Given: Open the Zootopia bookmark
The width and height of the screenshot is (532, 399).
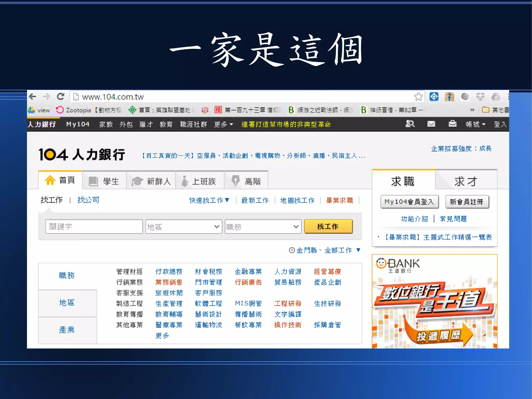Looking at the screenshot, I should pos(88,110).
